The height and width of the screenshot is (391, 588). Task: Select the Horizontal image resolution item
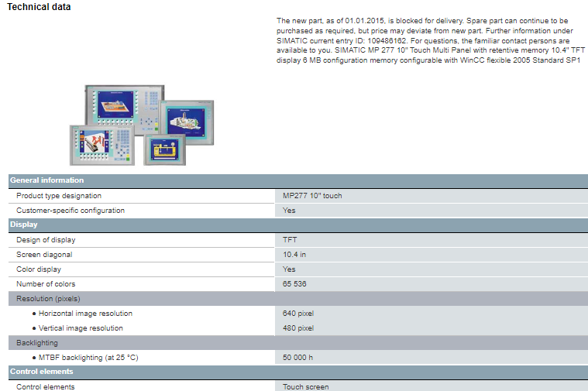click(85, 314)
